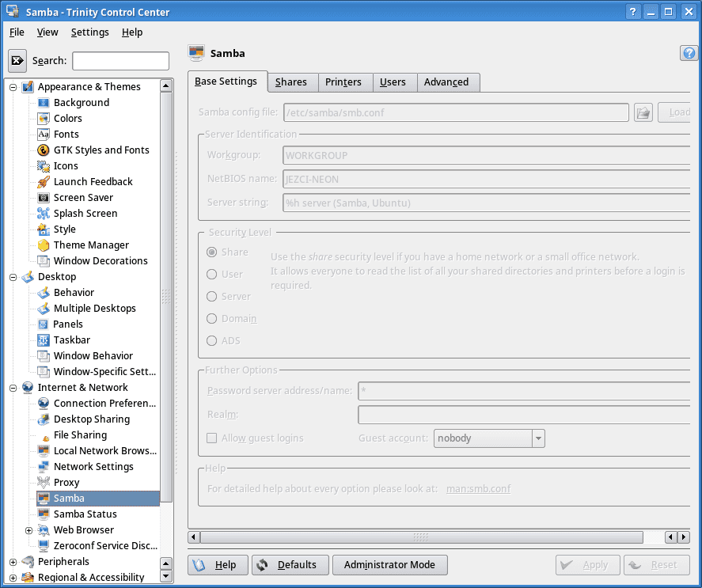Click horizontal scrollbar in Samba panel
702x588 pixels.
(x=421, y=537)
